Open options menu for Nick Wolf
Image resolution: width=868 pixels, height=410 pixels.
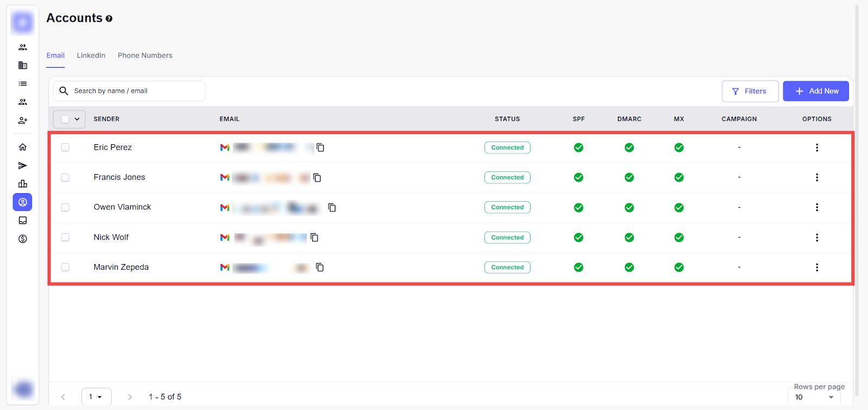816,238
